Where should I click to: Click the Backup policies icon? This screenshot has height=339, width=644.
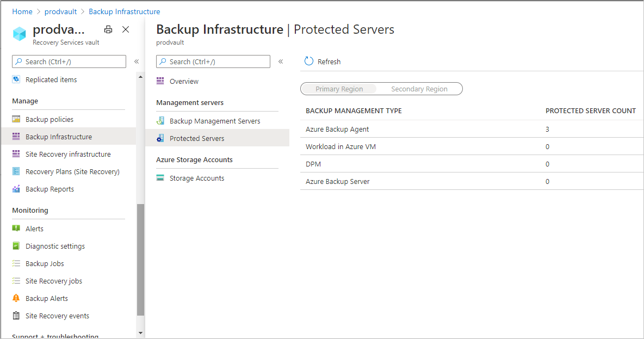tap(16, 119)
